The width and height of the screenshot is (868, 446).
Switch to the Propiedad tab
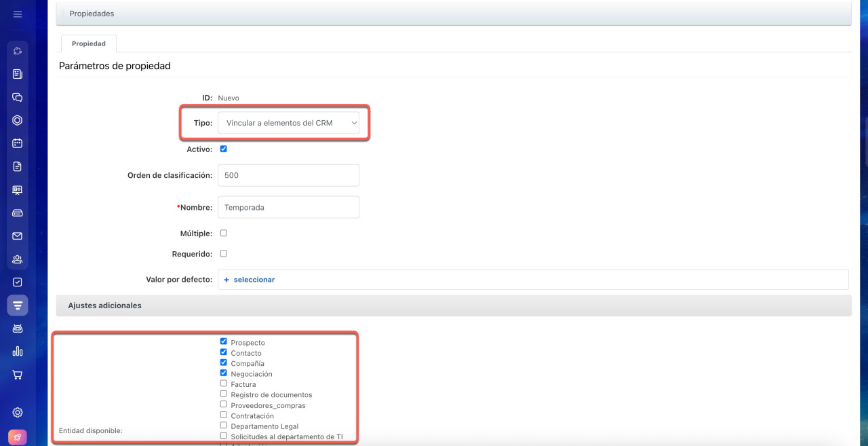point(89,43)
